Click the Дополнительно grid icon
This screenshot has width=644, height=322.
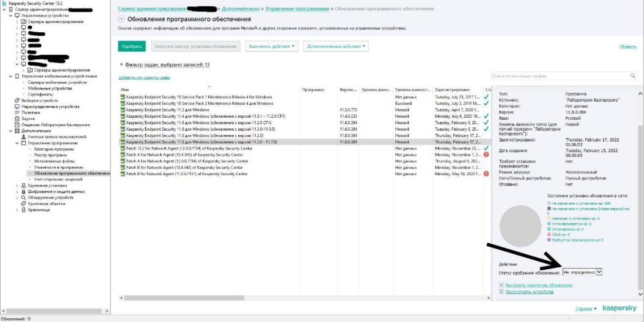[x=17, y=131]
